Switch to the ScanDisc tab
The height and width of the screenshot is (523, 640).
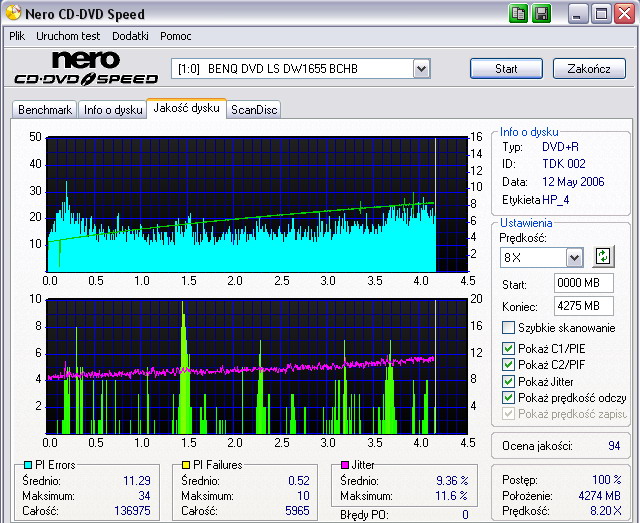[254, 110]
